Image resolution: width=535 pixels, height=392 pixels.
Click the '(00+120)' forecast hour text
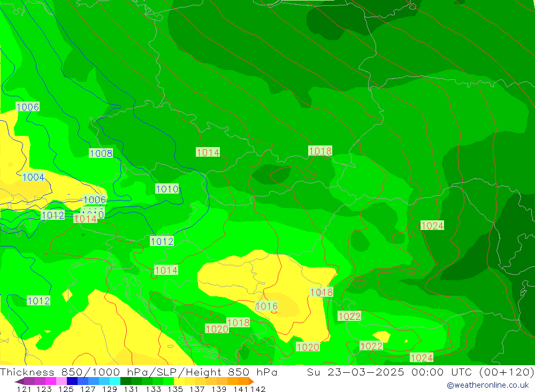[506, 372]
